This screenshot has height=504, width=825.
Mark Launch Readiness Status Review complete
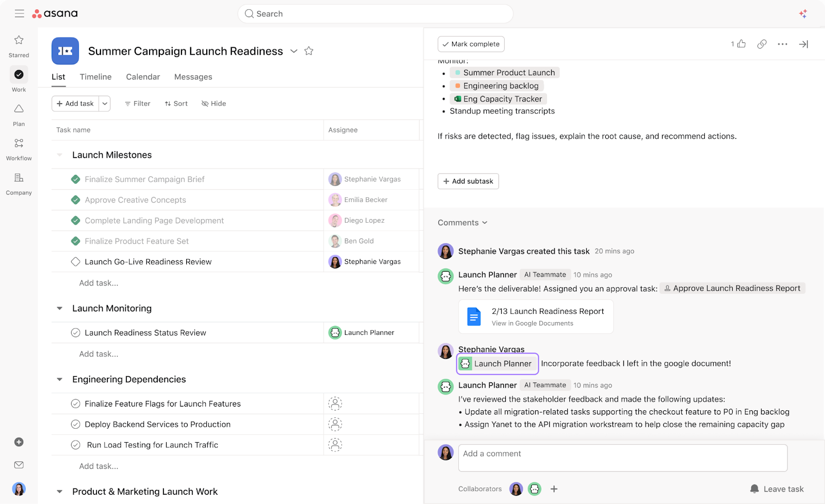point(75,333)
